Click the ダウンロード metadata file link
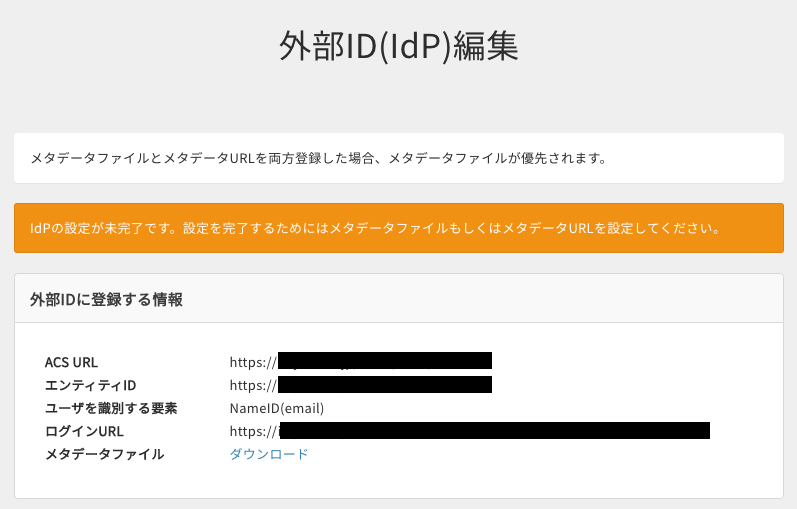This screenshot has width=797, height=509. [x=268, y=454]
